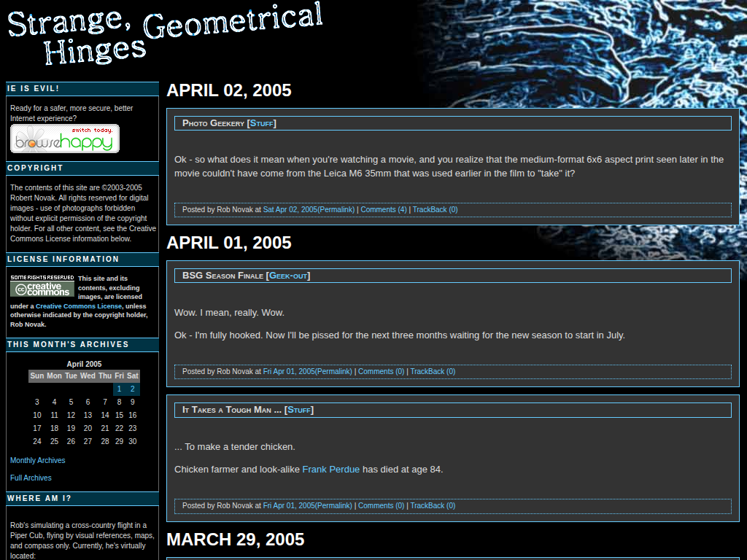Screen dimensions: 747x560
Task: Open Stuff category on It Takes a Tough Man post
Action: tap(298, 410)
